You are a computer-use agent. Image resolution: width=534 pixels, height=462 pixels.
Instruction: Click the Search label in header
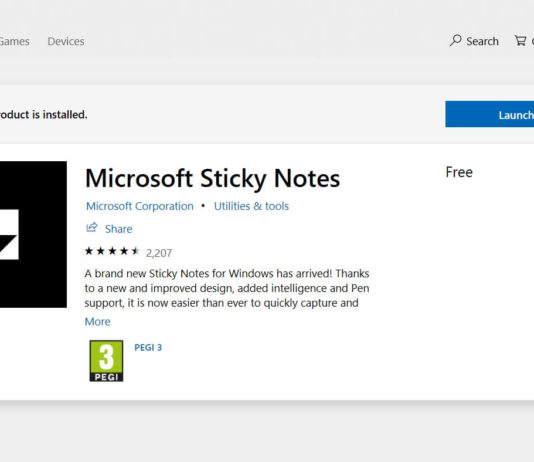(482, 41)
